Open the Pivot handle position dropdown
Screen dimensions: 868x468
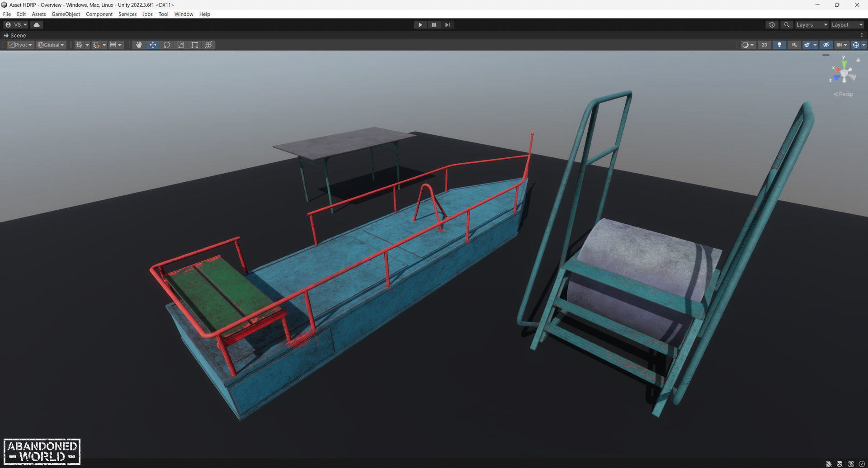[20, 45]
